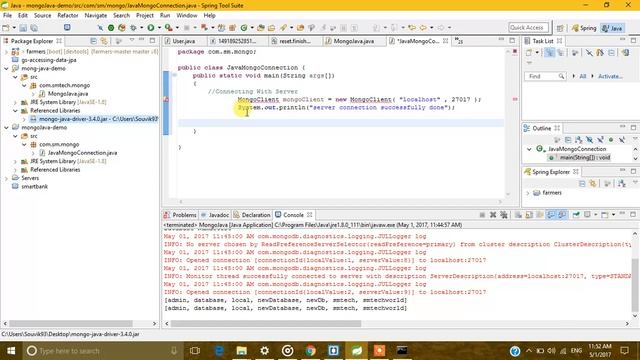This screenshot has height=360, width=640.
Task: Click the Boot Dashboard green circle icon
Action: pos(111,28)
